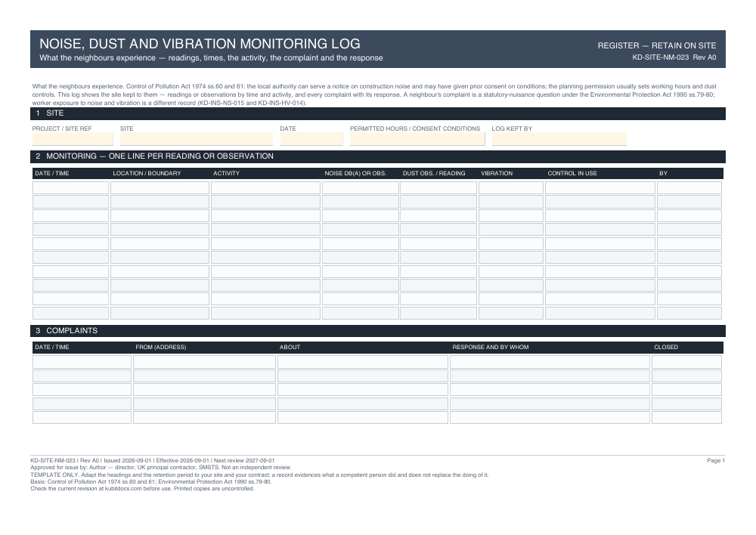The image size is (756, 535).
Task: Click the 'NOISE DB(A) OR OBS.' column header
Action: (355, 174)
